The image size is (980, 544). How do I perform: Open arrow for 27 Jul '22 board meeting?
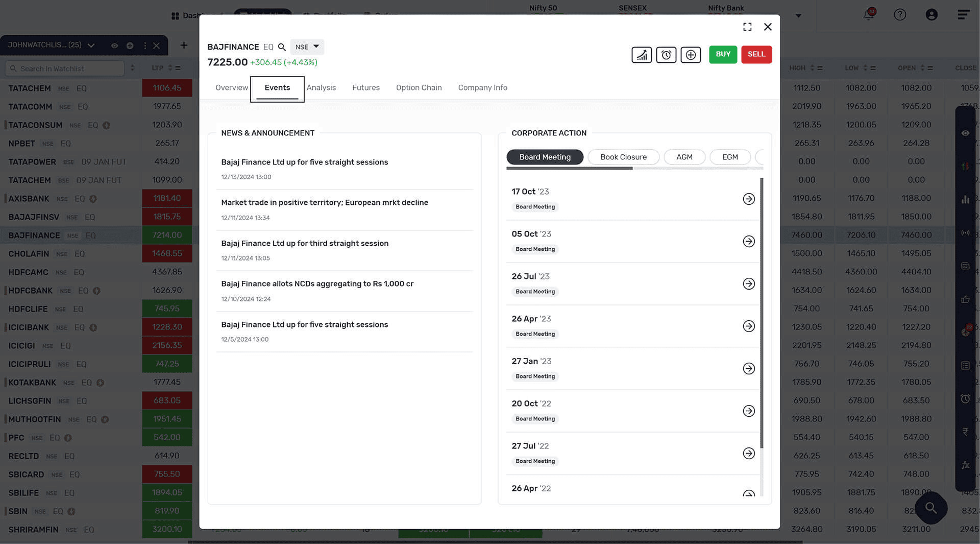(749, 453)
